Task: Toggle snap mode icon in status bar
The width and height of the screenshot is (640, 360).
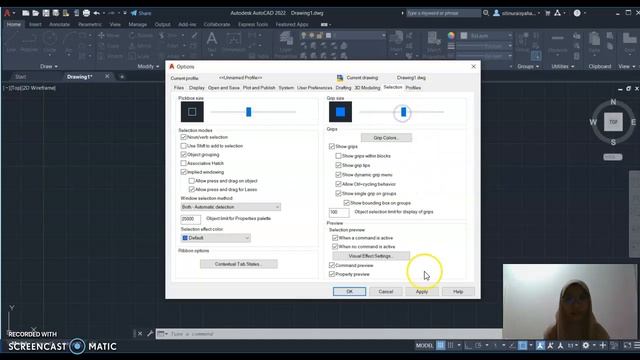Action: pos(451,345)
